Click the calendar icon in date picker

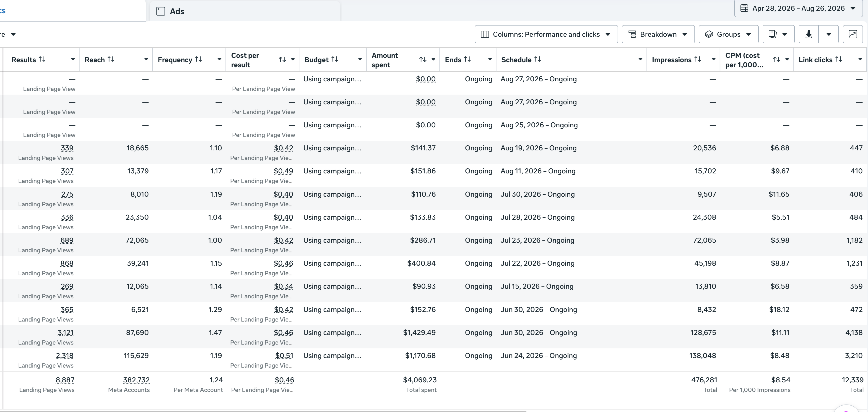click(x=744, y=8)
